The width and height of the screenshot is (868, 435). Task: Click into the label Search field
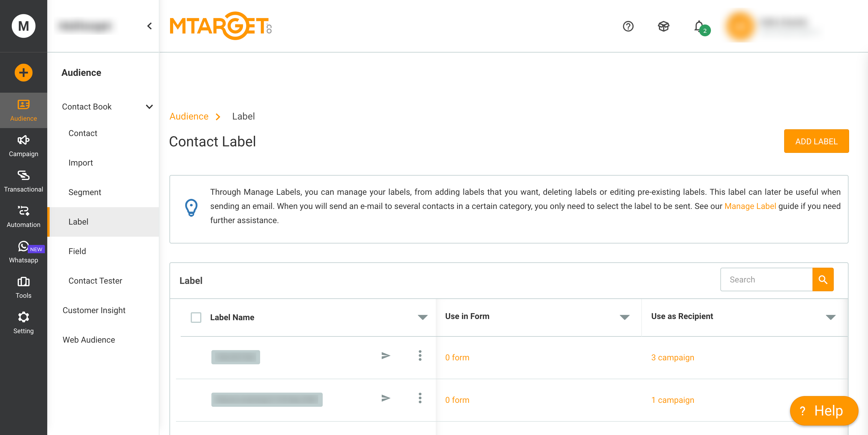coord(766,279)
